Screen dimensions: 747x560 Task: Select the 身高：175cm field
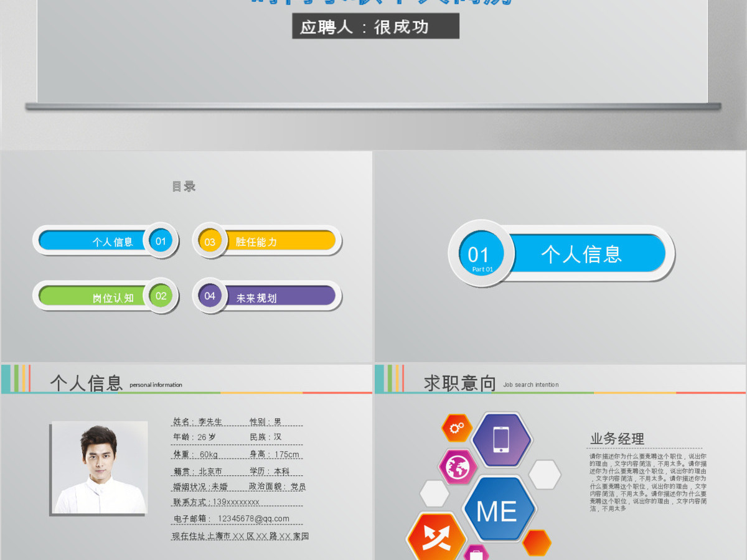click(x=275, y=454)
